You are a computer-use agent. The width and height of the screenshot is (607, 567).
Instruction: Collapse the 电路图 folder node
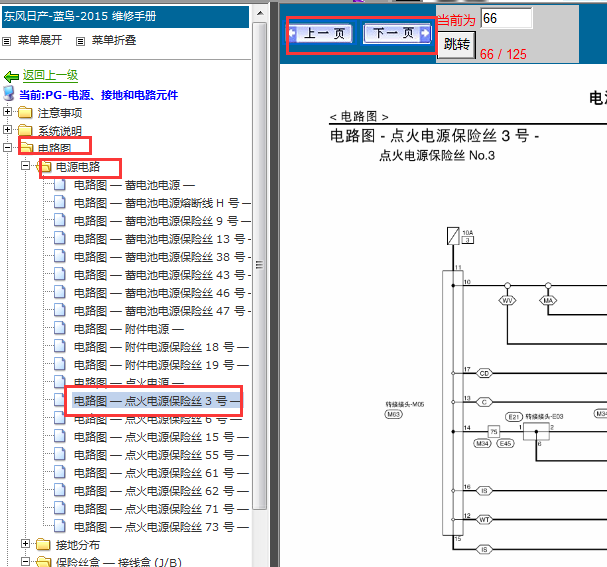(x=7, y=147)
